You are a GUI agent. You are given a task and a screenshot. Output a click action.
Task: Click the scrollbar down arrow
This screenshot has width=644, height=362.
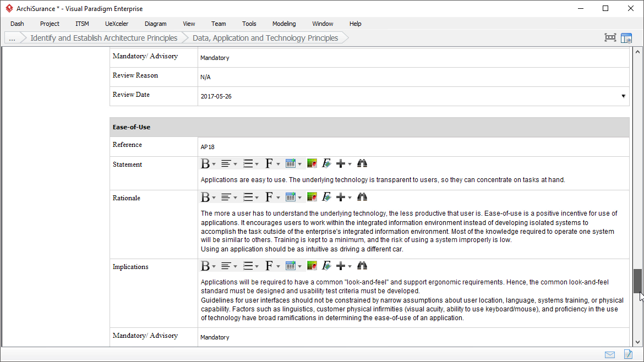click(x=637, y=342)
